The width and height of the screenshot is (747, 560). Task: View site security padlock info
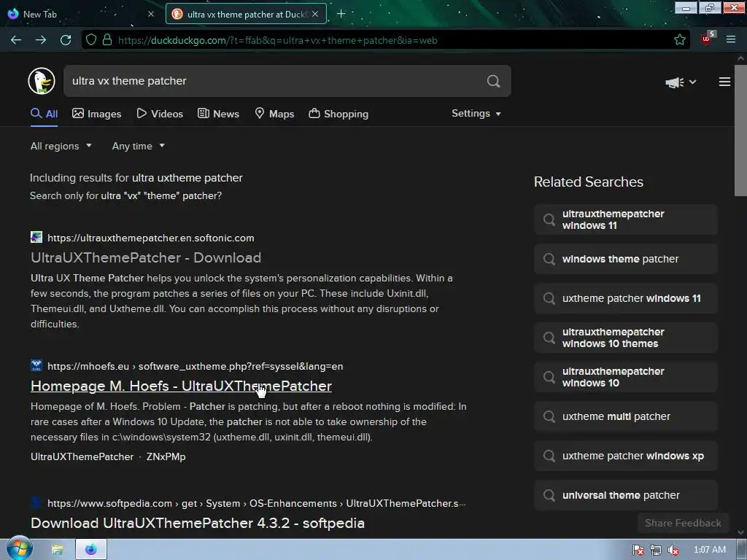click(x=107, y=40)
